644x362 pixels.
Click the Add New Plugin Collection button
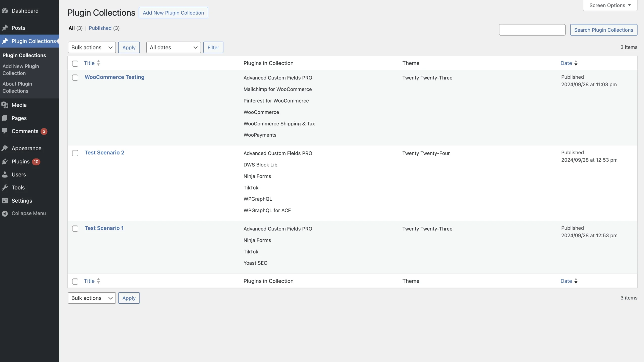tap(173, 13)
